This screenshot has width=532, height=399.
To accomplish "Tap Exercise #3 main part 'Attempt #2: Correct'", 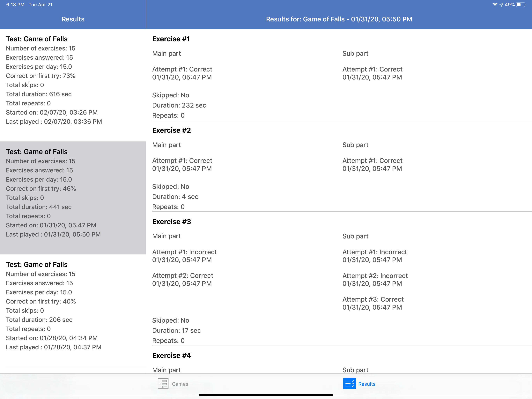I will coord(183,275).
